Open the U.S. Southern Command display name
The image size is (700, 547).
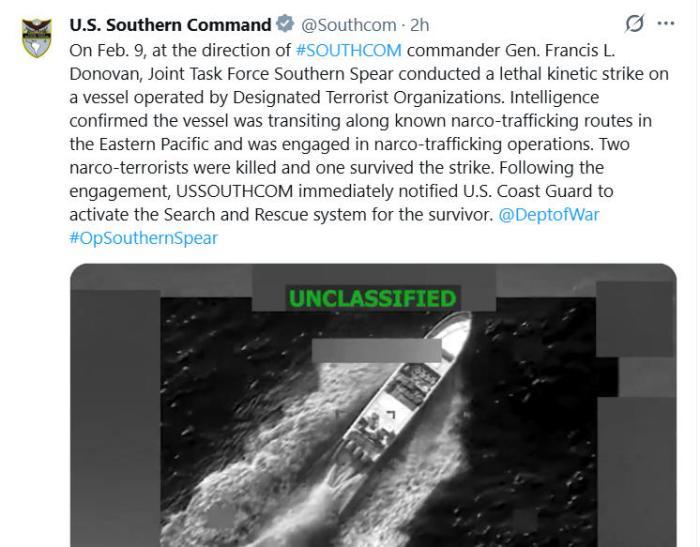pyautogui.click(x=170, y=25)
